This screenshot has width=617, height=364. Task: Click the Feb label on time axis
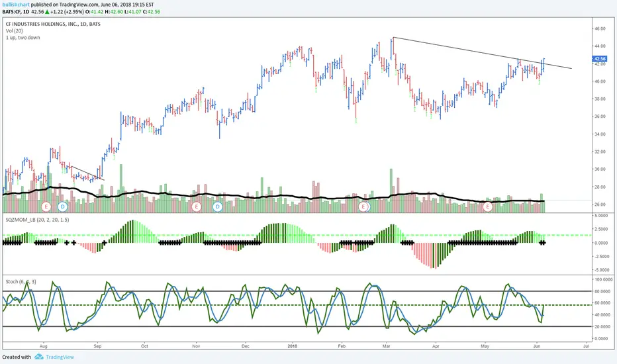(342, 346)
